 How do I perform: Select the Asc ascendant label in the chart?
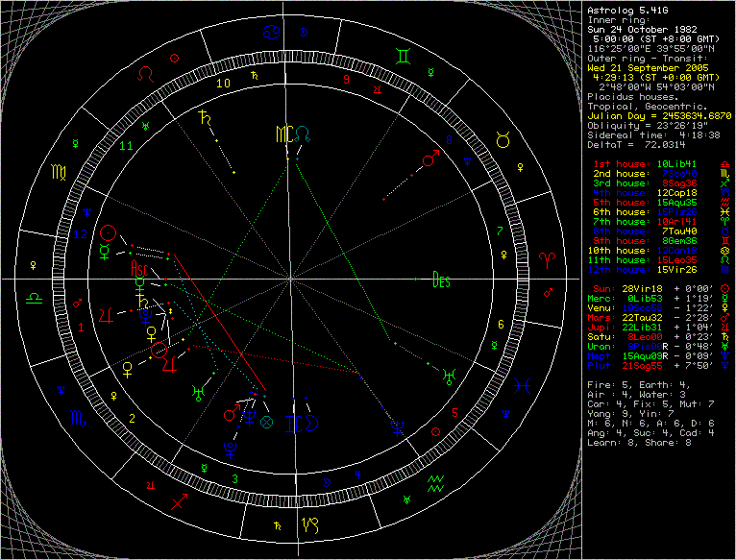tap(141, 268)
